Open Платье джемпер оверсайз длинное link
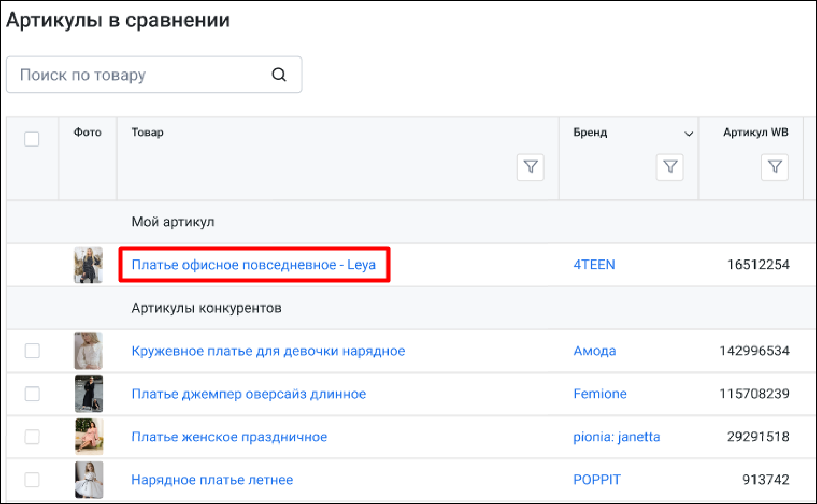This screenshot has width=817, height=504. pos(249,394)
